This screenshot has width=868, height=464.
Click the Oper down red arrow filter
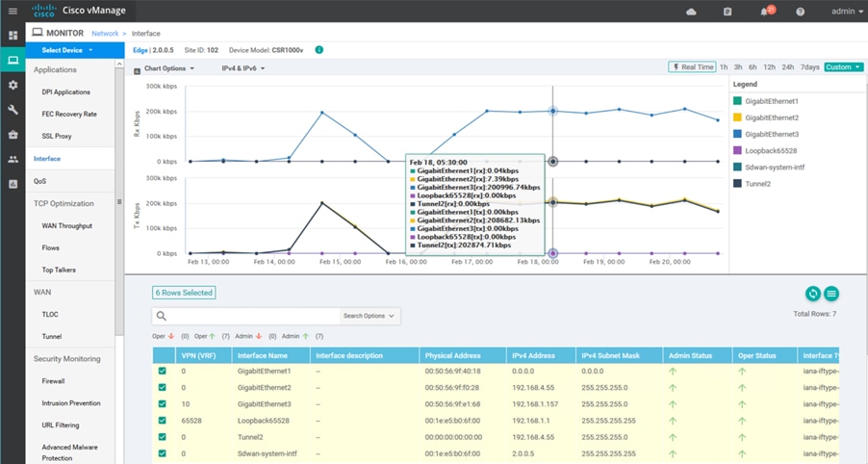coord(171,336)
